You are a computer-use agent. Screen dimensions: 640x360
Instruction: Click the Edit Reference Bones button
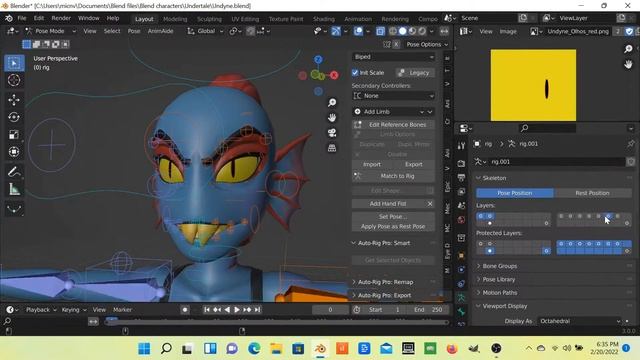coord(393,124)
